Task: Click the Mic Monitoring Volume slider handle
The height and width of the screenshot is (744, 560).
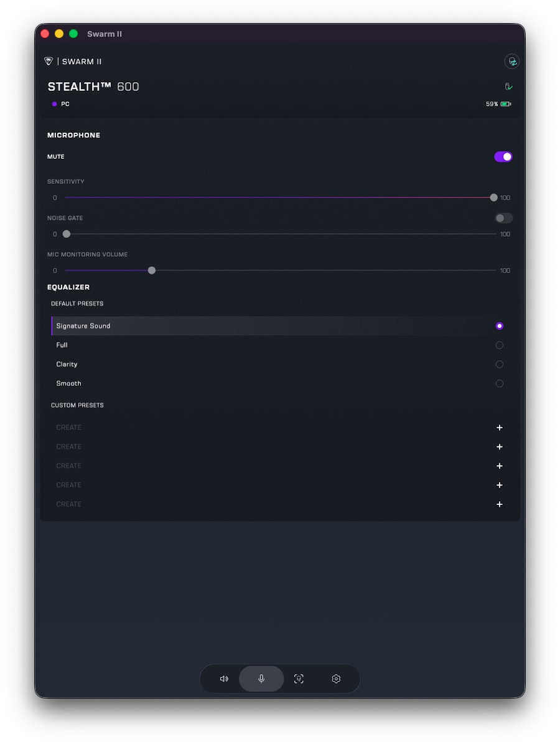Action: click(x=152, y=270)
